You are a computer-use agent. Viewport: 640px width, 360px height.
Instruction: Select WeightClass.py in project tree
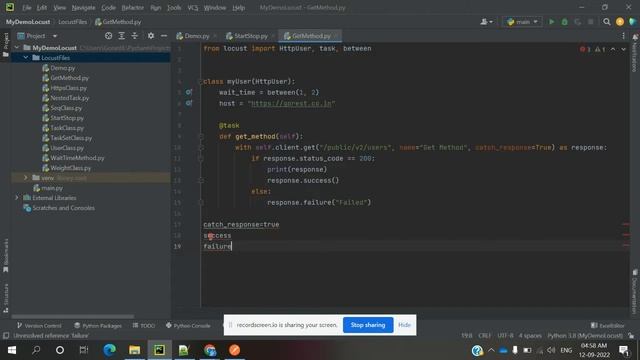pyautogui.click(x=67, y=168)
